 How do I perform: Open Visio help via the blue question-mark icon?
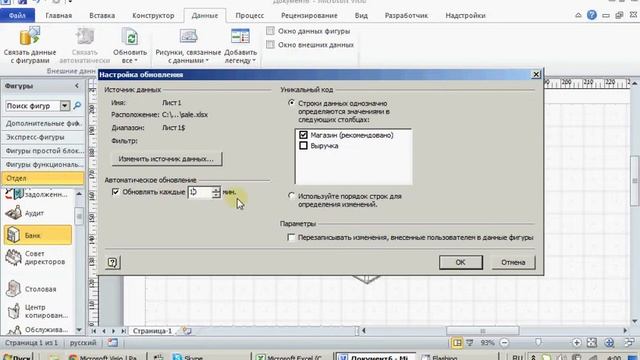pyautogui.click(x=592, y=16)
